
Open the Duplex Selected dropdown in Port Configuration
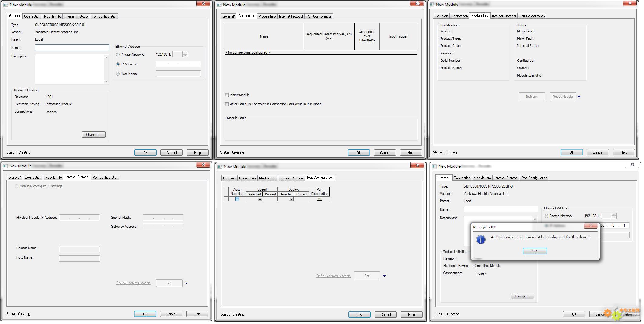coord(291,199)
